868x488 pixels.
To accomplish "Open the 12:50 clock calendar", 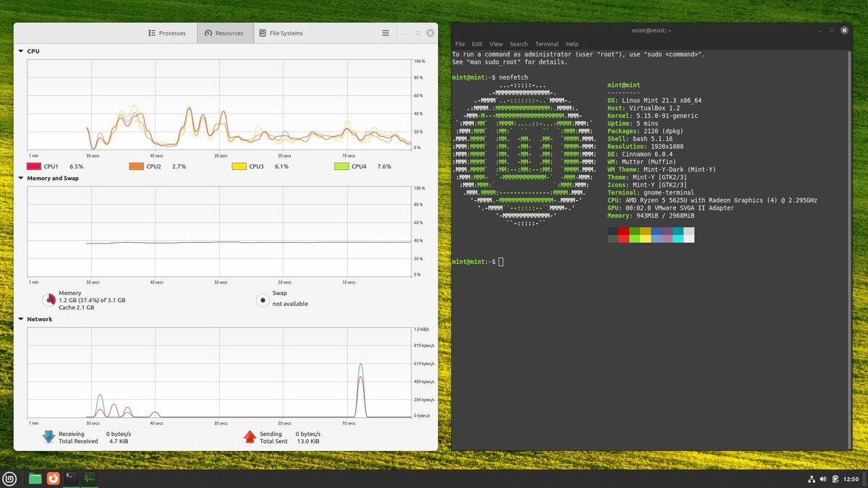I will [x=851, y=479].
